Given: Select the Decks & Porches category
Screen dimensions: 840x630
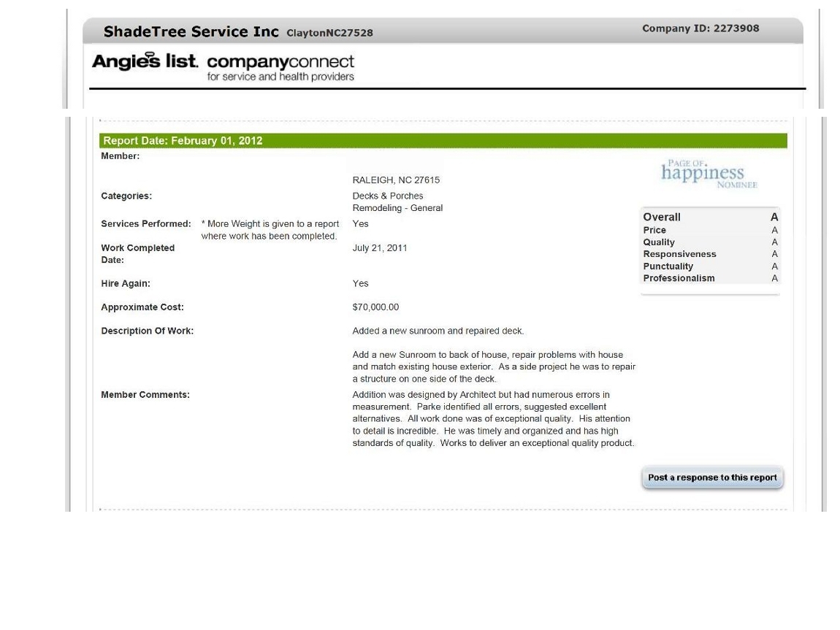Looking at the screenshot, I should click(387, 196).
